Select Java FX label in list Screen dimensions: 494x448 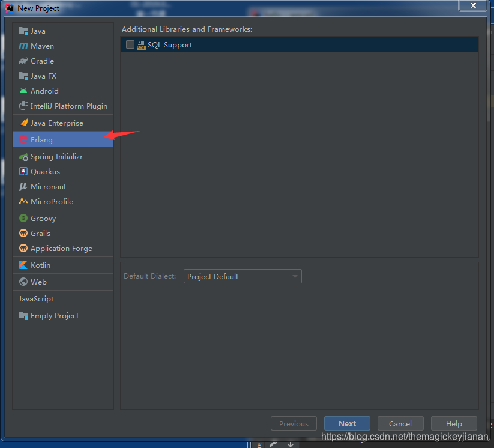[x=43, y=76]
